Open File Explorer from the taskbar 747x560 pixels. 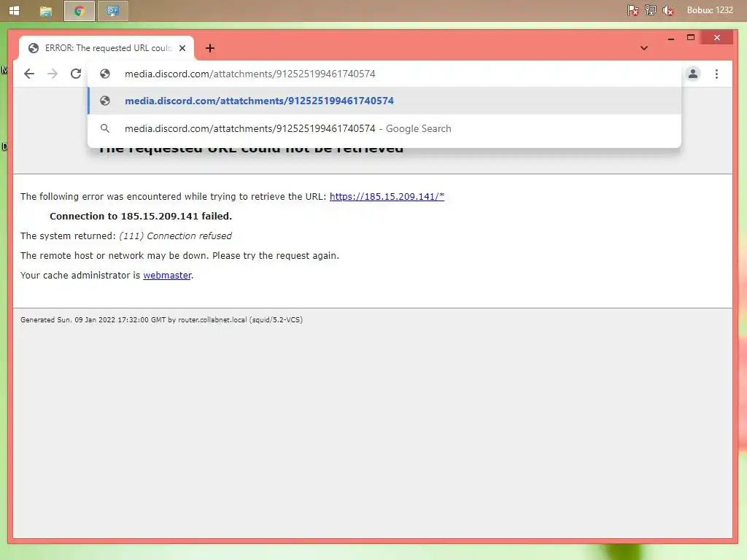[46, 11]
